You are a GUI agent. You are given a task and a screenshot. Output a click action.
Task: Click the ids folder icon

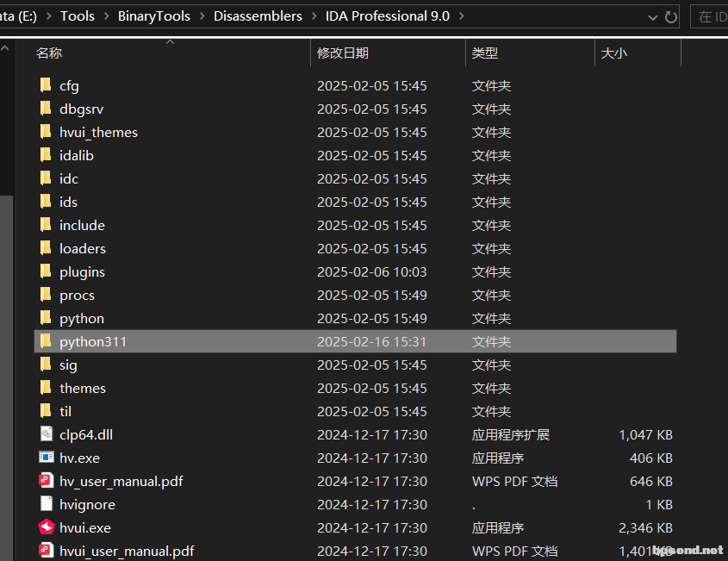click(x=46, y=202)
